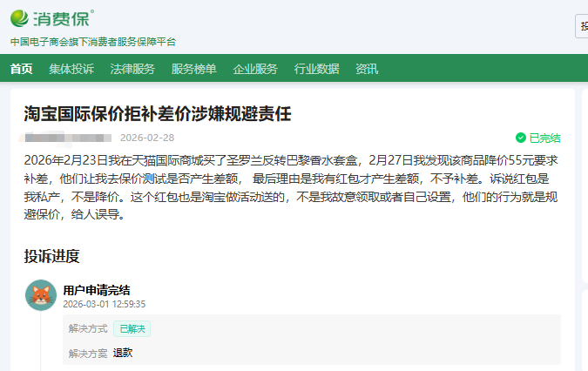Navigate to 企业服务 page
Viewport: 588px width, 371px height.
click(x=255, y=69)
